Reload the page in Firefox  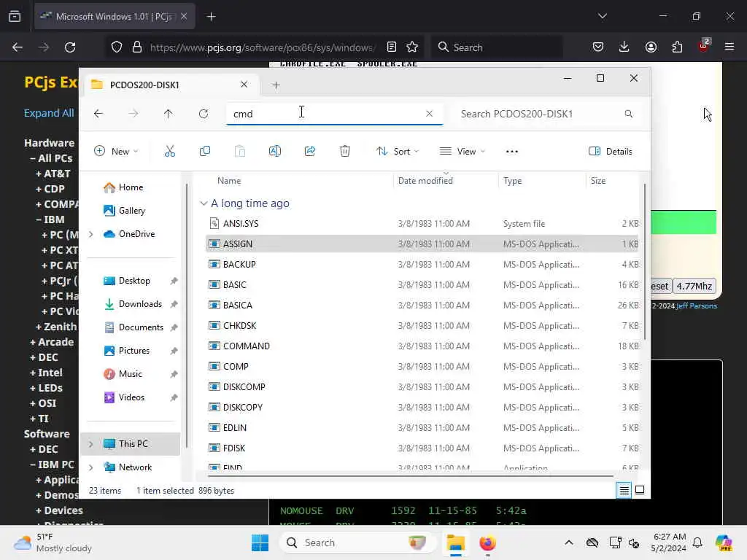pos(70,47)
